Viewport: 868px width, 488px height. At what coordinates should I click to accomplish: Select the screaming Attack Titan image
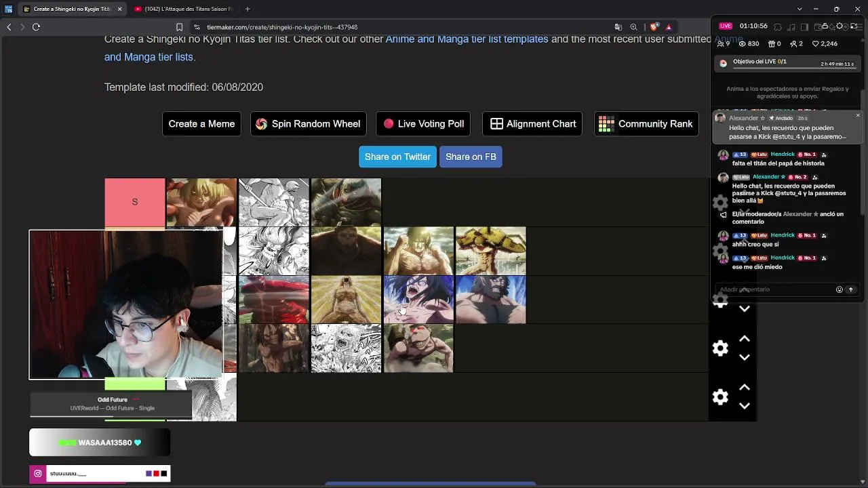click(x=418, y=300)
